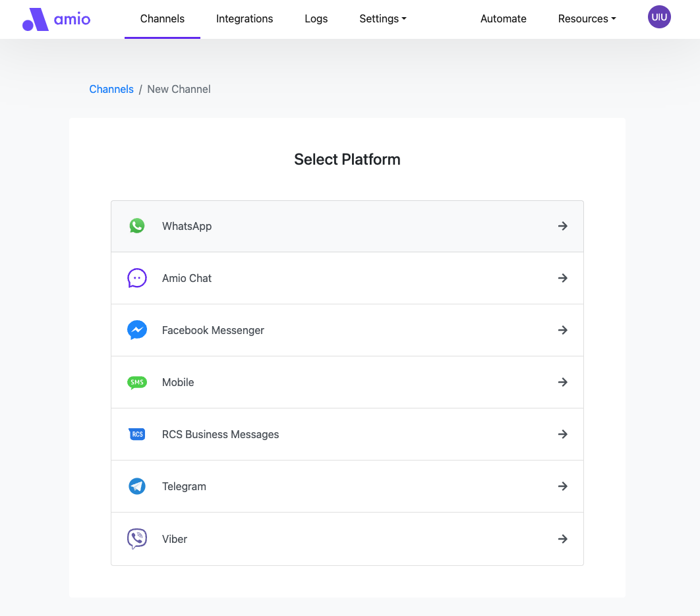
Task: Open the Automate section
Action: [x=503, y=18]
